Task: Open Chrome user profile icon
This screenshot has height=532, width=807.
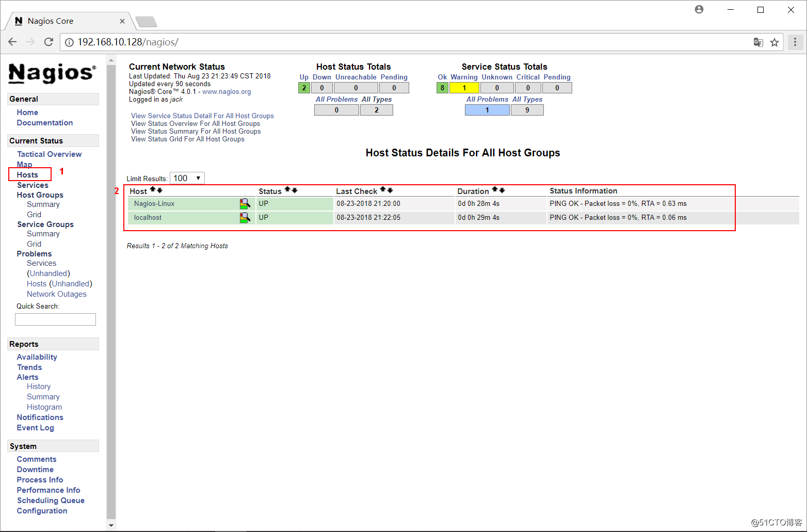Action: (699, 9)
